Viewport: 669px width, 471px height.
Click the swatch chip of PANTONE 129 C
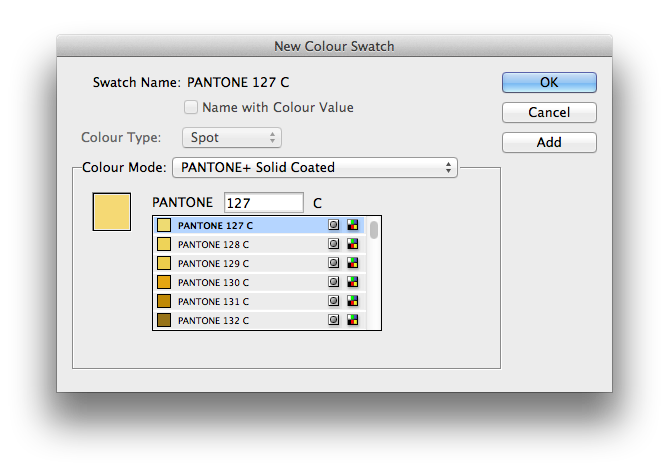pyautogui.click(x=164, y=263)
